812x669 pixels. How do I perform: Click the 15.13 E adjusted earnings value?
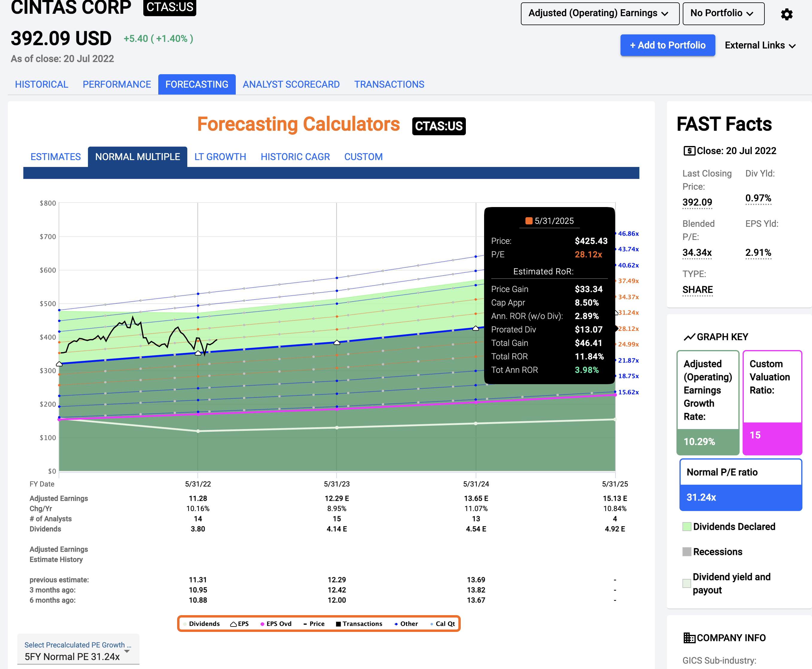615,498
